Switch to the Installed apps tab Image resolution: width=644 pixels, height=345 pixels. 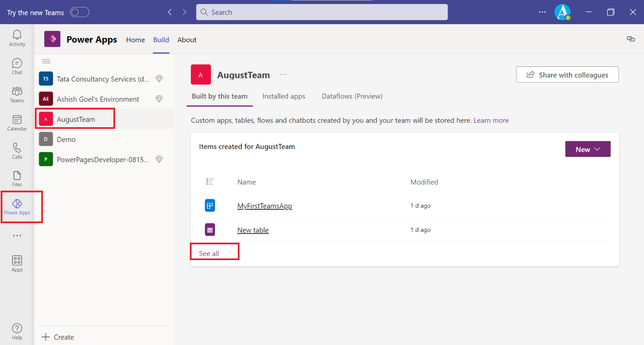(x=284, y=96)
